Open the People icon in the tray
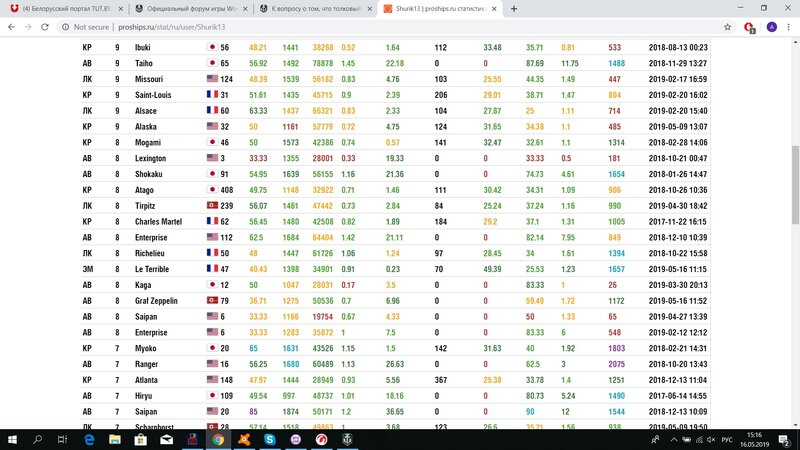This screenshot has width=800, height=450. click(655, 439)
